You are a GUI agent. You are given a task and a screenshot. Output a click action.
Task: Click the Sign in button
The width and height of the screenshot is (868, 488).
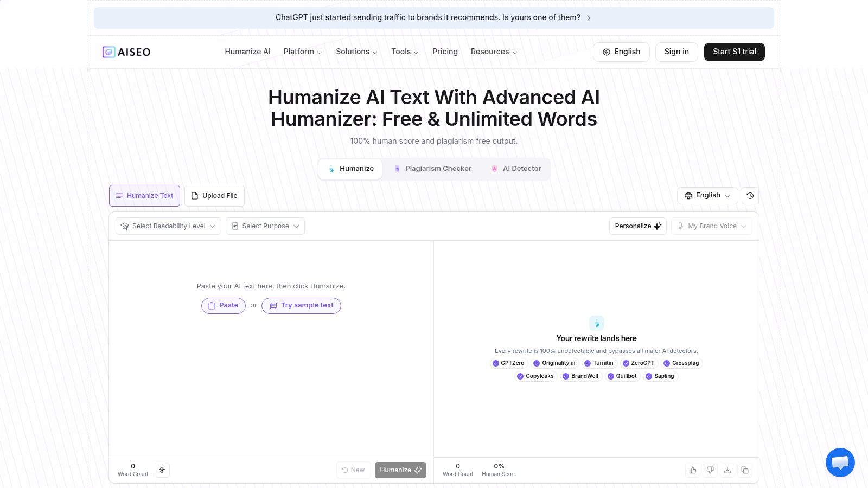676,52
